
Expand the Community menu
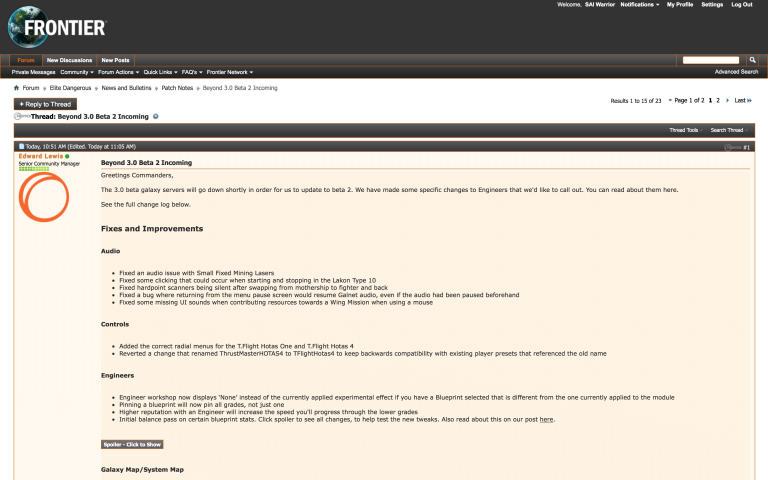[77, 72]
